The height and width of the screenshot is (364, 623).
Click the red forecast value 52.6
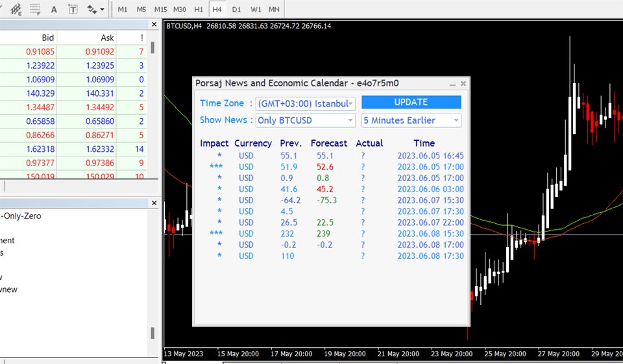(x=325, y=167)
